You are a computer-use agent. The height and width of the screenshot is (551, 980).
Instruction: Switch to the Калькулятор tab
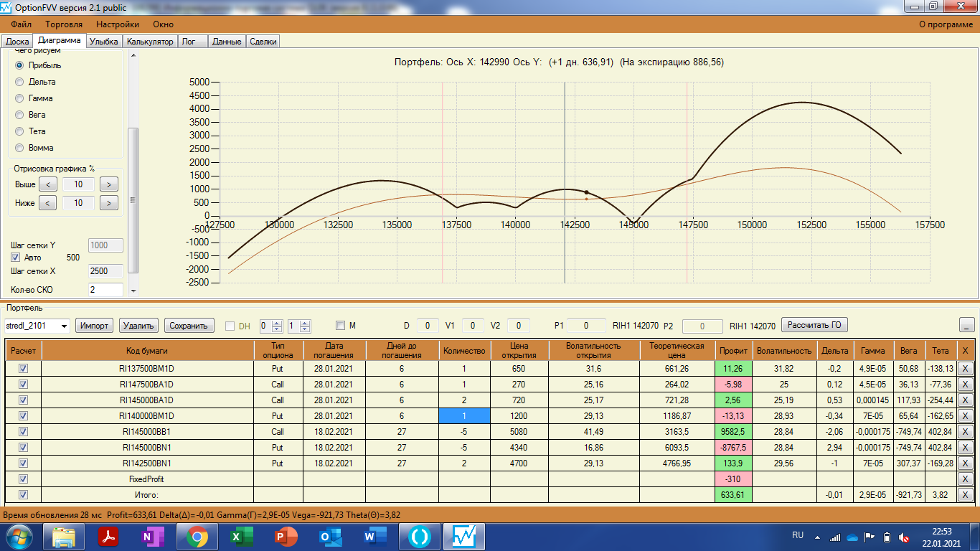click(150, 42)
